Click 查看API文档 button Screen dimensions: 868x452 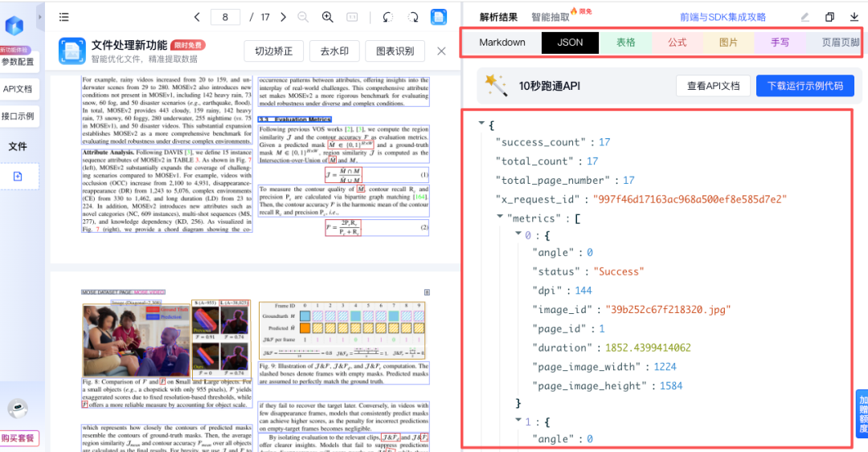click(x=713, y=86)
